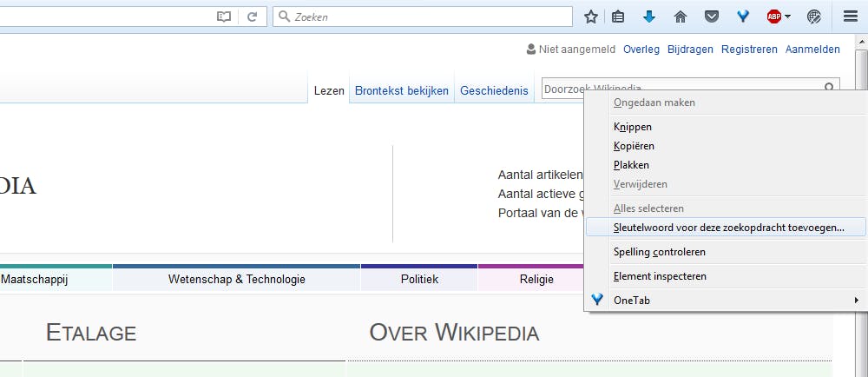Click the bookmark star icon
This screenshot has width=868, height=377.
(x=590, y=17)
